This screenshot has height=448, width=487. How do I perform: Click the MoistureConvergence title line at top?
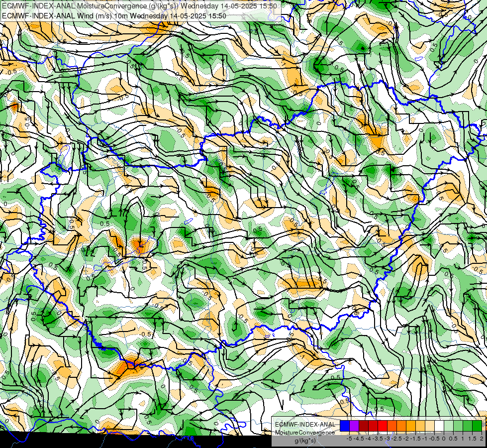[139, 6]
